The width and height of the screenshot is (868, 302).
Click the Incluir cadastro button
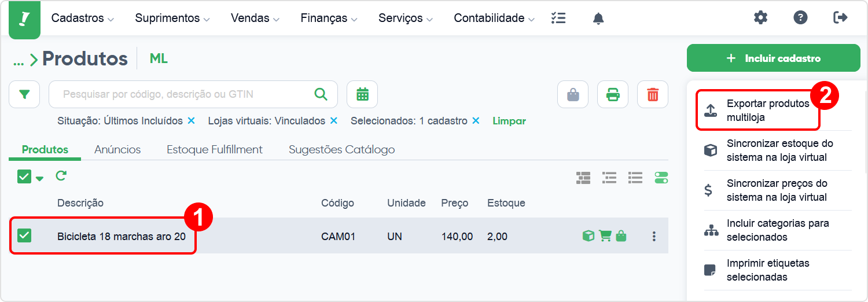[x=774, y=58]
